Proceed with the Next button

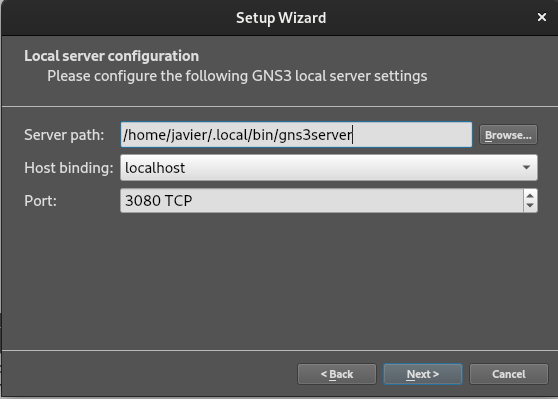[423, 374]
